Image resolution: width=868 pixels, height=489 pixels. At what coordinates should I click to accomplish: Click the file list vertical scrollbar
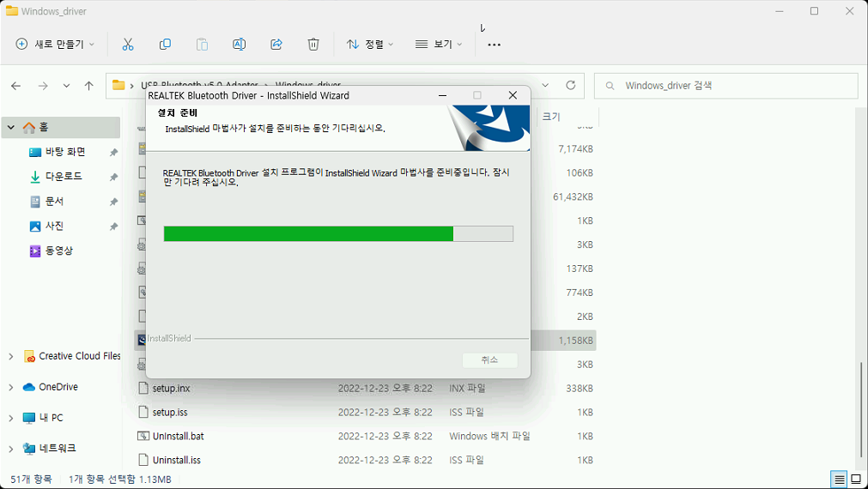pos(860,412)
